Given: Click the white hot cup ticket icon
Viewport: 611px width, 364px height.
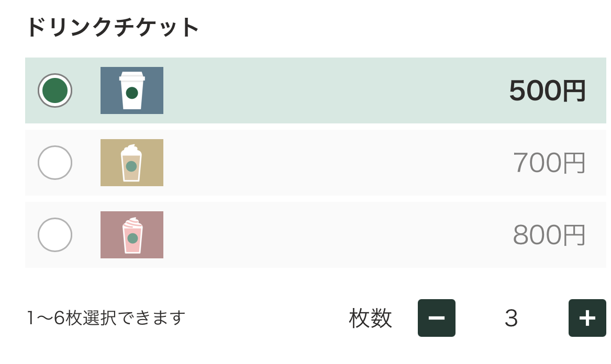Looking at the screenshot, I should (x=131, y=90).
